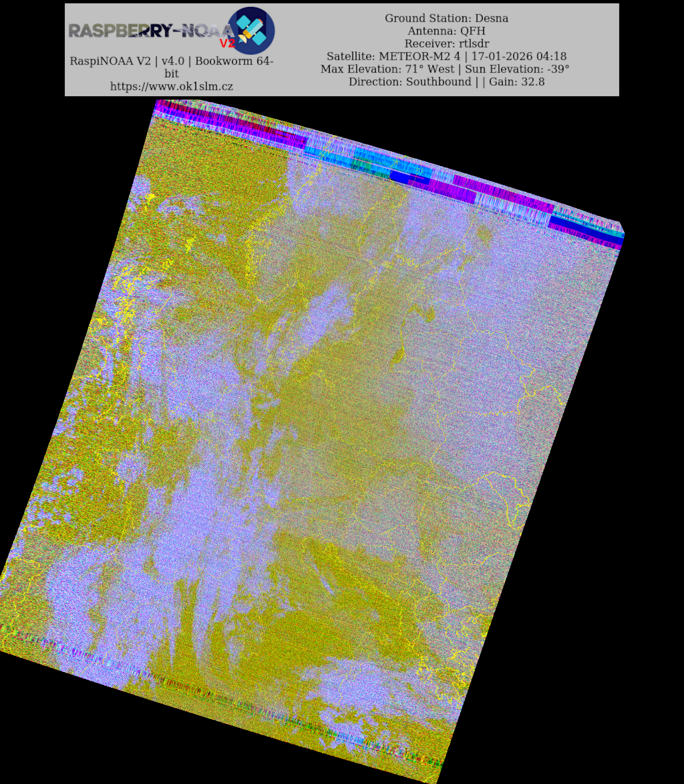Click the RaspiNOAA V2 v4.0 Bookworm version text
Viewport: 684px width, 784px height.
(x=171, y=61)
